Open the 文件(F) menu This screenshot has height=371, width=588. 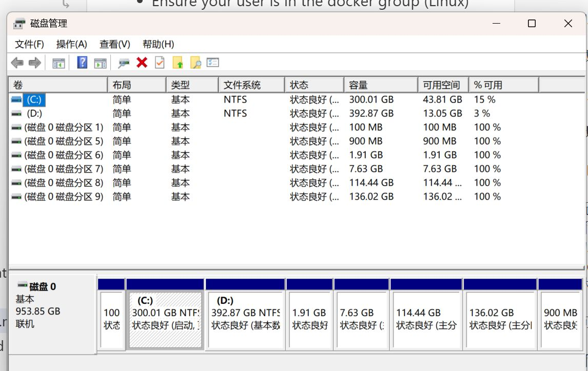pyautogui.click(x=29, y=44)
